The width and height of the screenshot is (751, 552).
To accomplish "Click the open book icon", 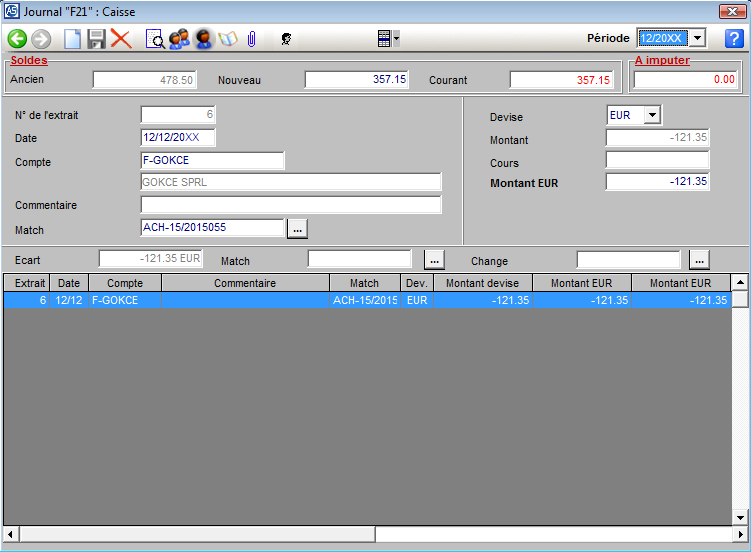I will point(228,39).
